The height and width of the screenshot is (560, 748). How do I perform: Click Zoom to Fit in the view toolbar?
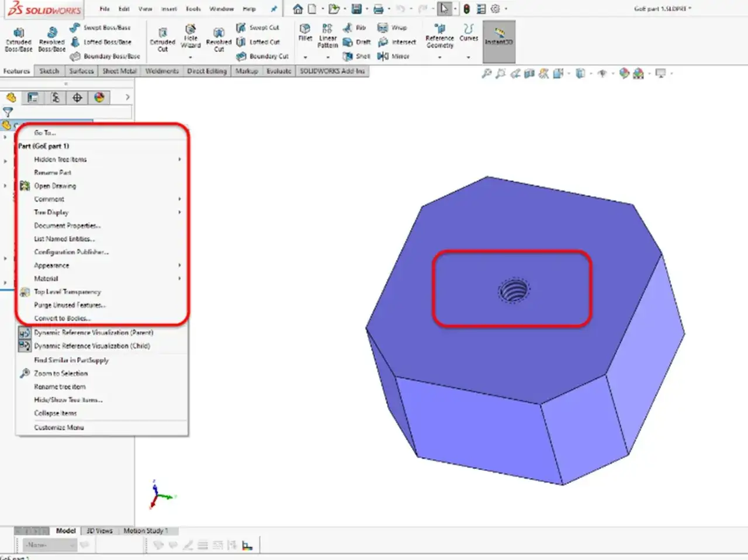[x=486, y=74]
